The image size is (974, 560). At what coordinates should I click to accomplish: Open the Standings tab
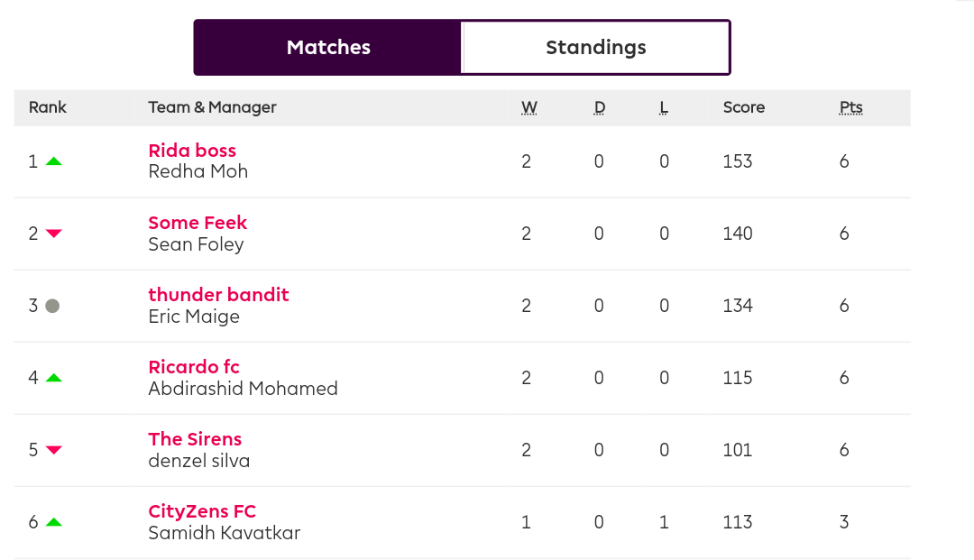(596, 47)
